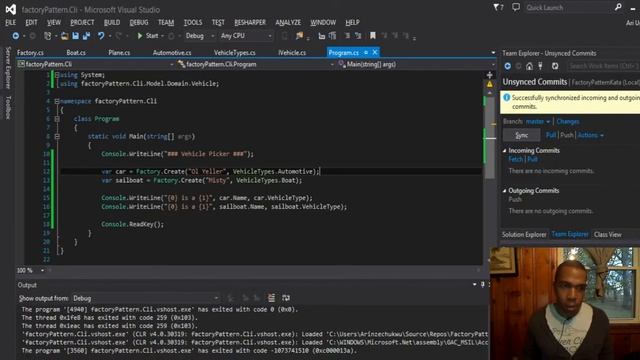This screenshot has height=360, width=640.
Task: Collapse the Main method code block
Action: click(57, 136)
